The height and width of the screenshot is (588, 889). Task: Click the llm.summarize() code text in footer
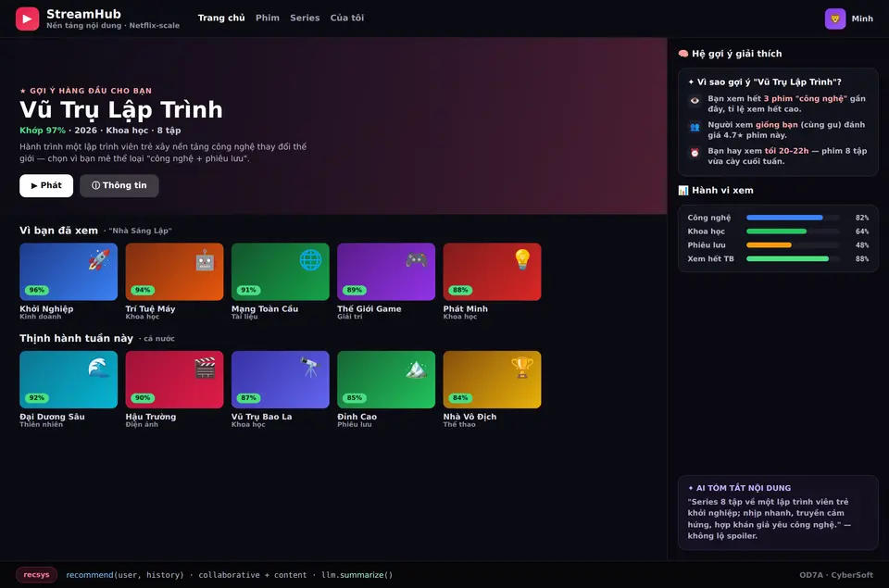click(x=357, y=574)
